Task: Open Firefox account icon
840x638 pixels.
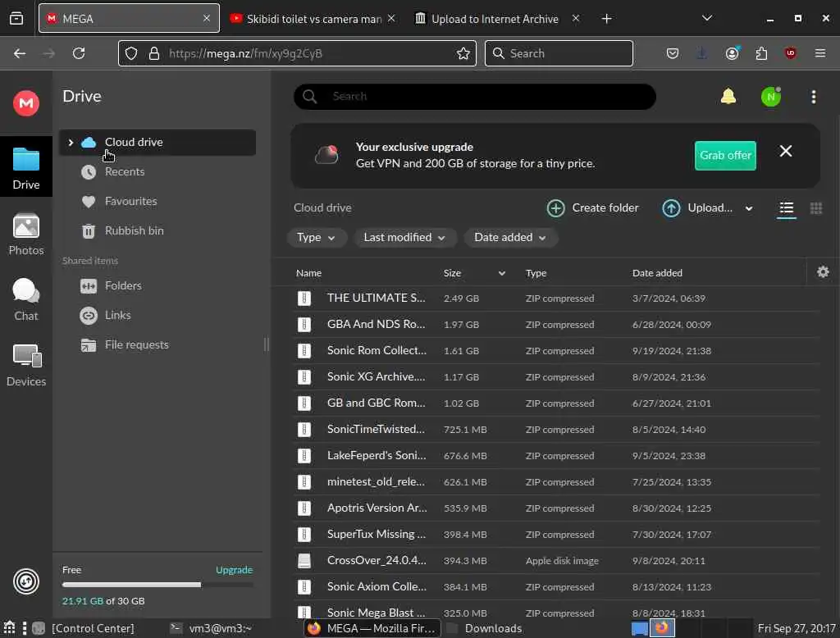Action: (732, 53)
